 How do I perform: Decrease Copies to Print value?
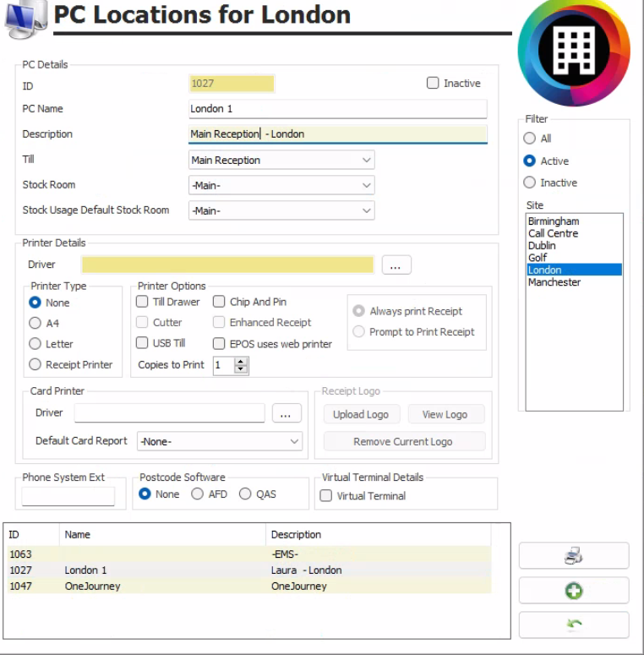point(241,369)
